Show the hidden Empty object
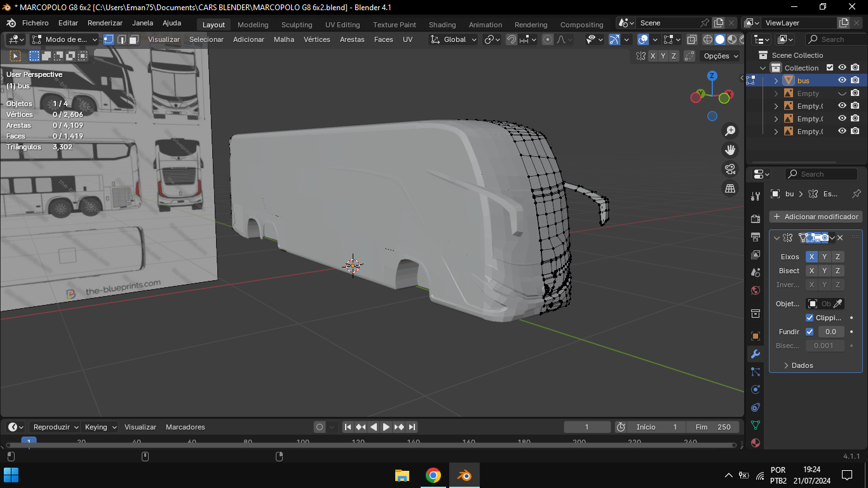The image size is (868, 488). click(842, 93)
